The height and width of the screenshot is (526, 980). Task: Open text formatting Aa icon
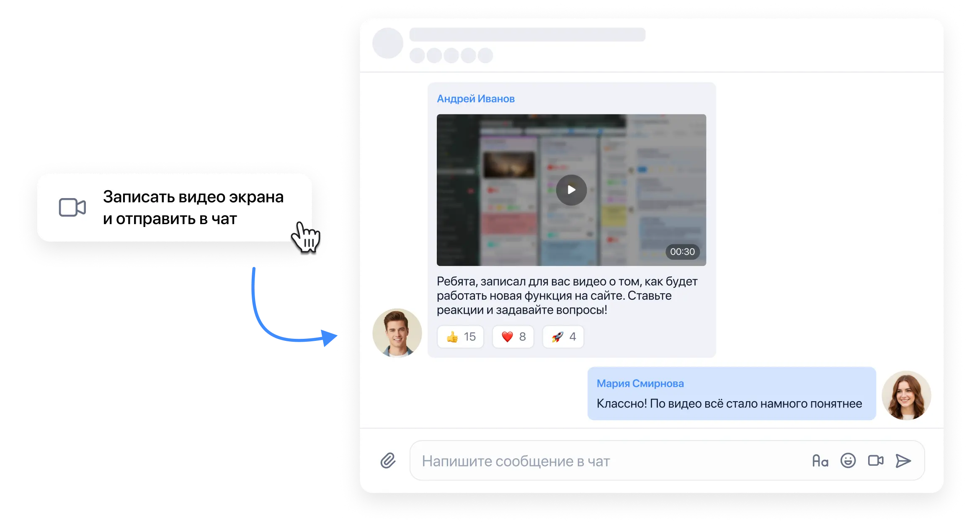pos(820,461)
